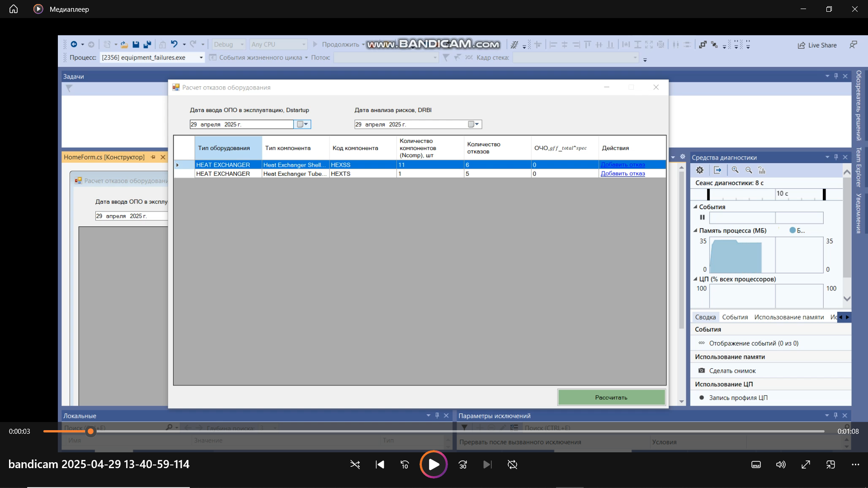Open more options ellipsis menu

(x=855, y=465)
